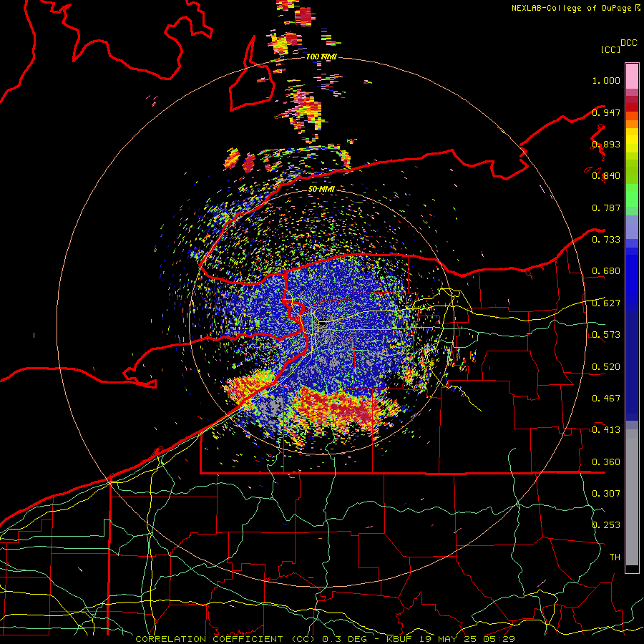The width and height of the screenshot is (644, 644).
Task: Click the bright green segment of color bar
Action: tap(632, 195)
